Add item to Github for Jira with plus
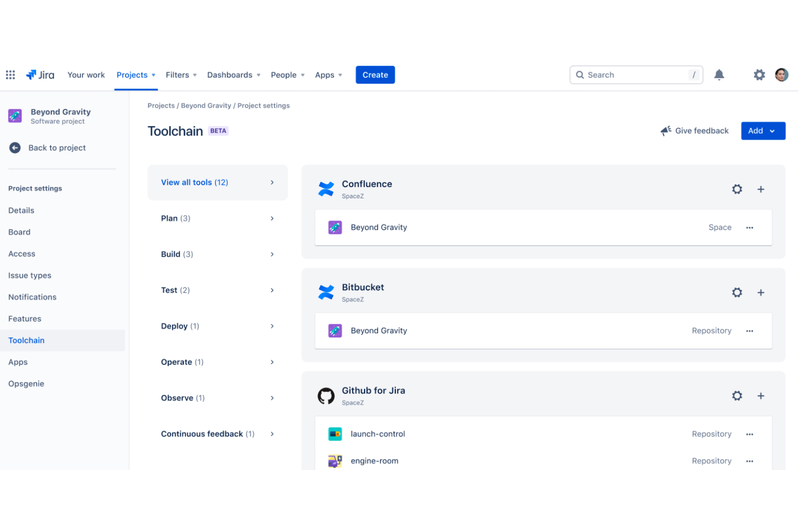The width and height of the screenshot is (798, 532). [x=761, y=396]
